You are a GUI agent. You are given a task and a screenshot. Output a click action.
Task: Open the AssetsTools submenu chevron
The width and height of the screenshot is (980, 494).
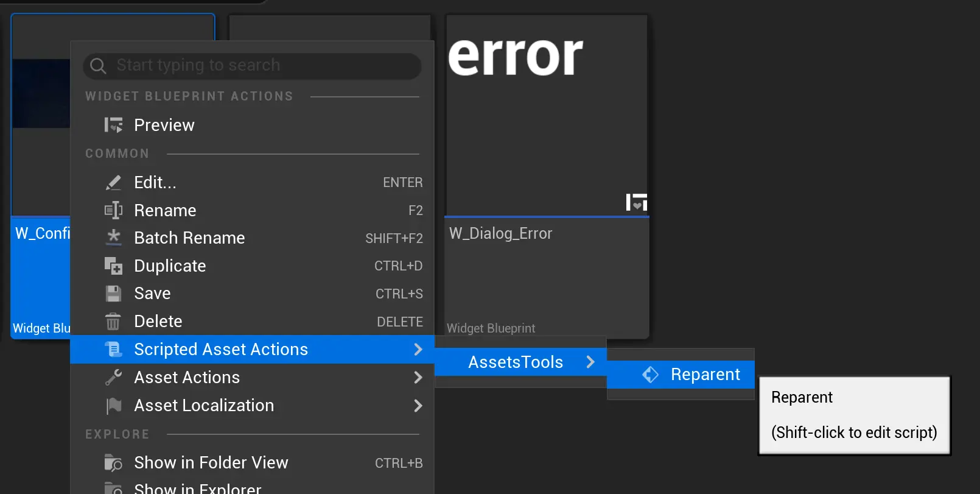tap(590, 362)
